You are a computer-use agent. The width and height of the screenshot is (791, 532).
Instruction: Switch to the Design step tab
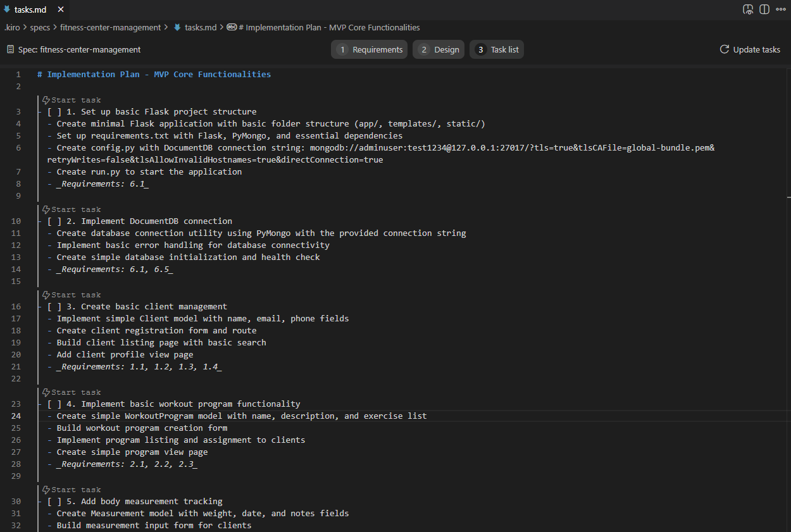(439, 49)
